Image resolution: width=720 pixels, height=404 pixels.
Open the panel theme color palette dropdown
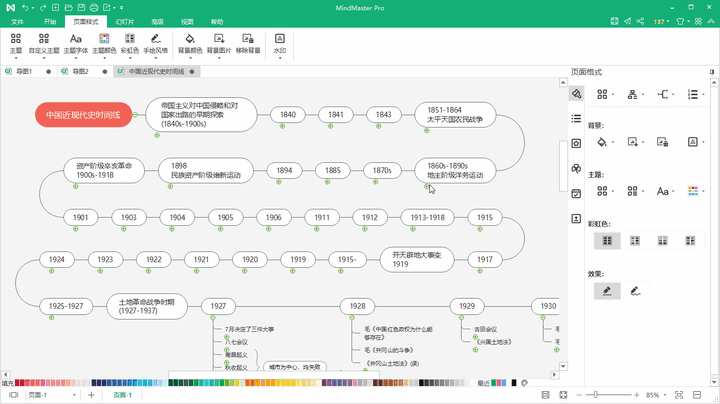(696, 191)
